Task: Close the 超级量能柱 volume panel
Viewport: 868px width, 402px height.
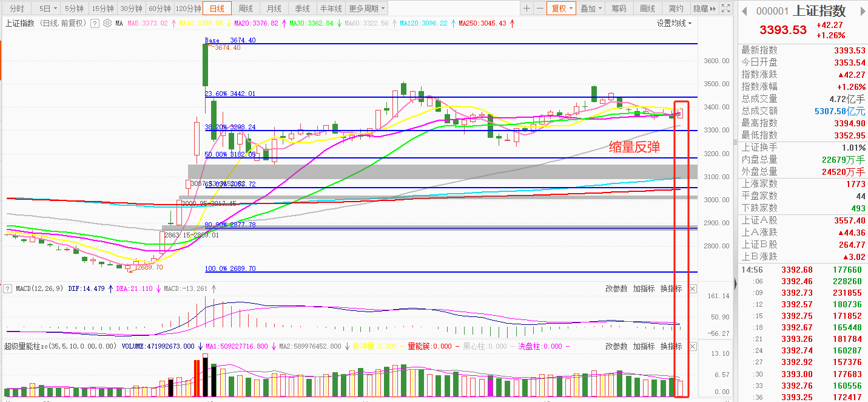Action: [693, 346]
